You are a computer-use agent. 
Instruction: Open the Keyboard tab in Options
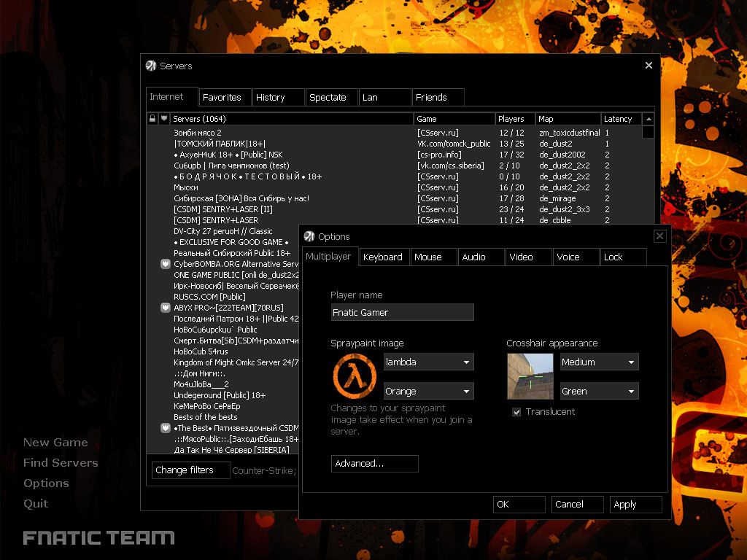coord(384,257)
